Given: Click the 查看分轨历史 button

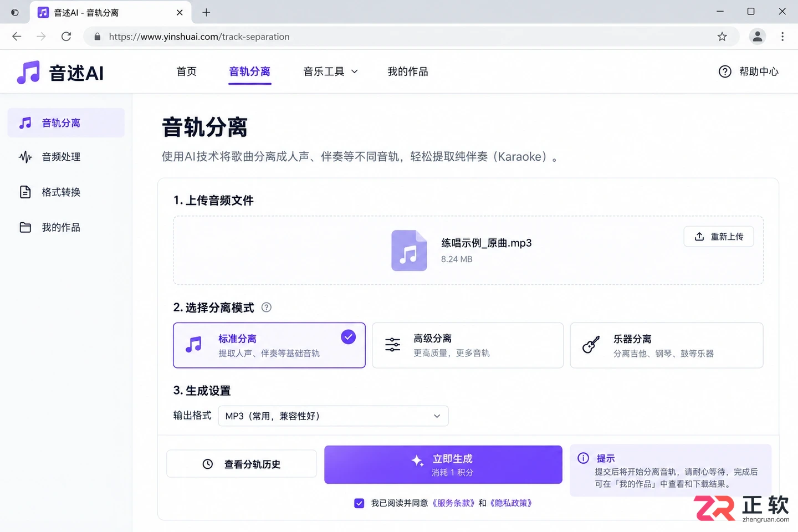Looking at the screenshot, I should [x=242, y=464].
